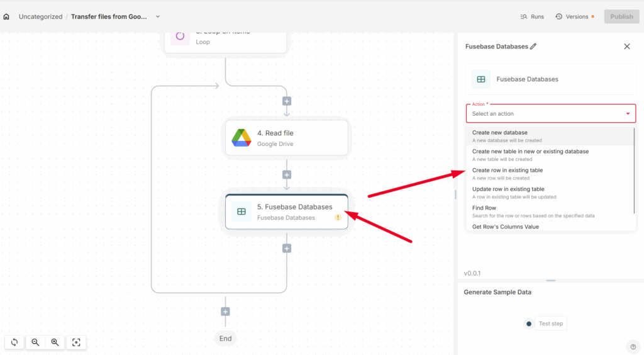Select the Read file Google Drive step
The image size is (644, 355).
tap(287, 138)
